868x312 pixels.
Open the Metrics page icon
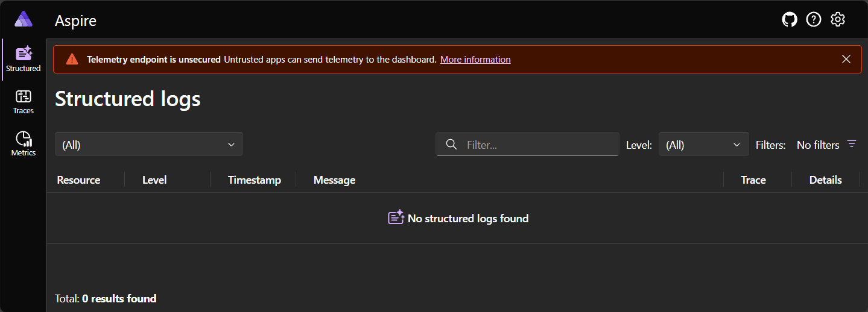tap(24, 139)
